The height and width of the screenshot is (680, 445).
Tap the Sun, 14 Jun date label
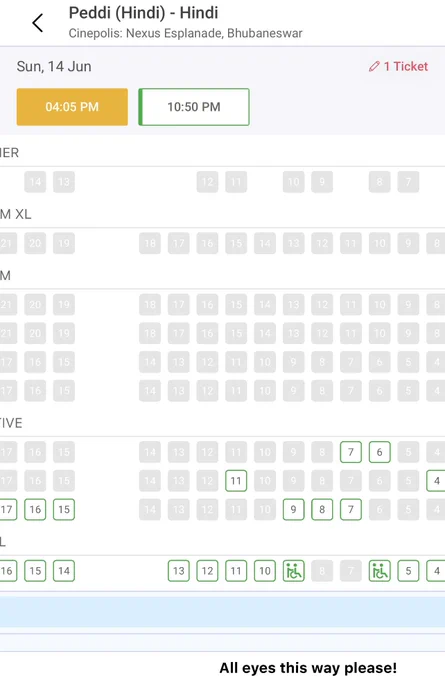point(54,66)
